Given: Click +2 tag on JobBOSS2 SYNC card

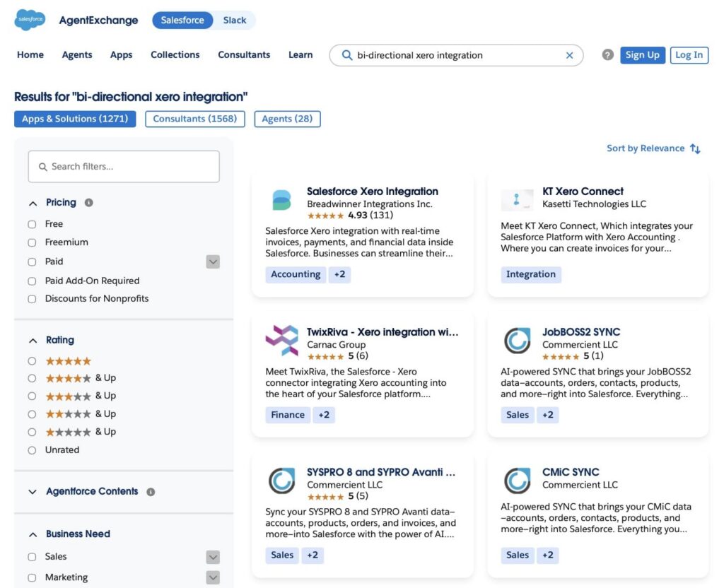Looking at the screenshot, I should [x=548, y=415].
